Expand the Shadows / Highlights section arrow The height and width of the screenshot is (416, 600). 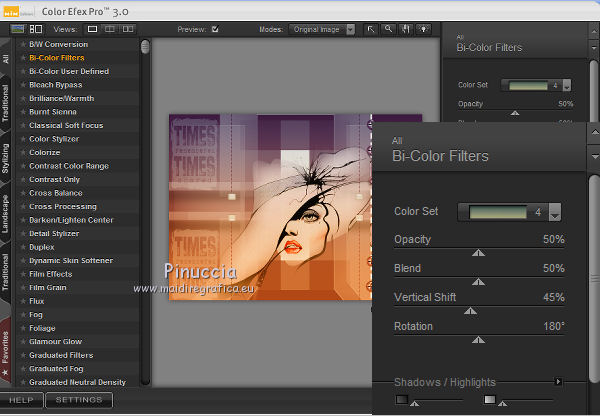pyautogui.click(x=558, y=382)
